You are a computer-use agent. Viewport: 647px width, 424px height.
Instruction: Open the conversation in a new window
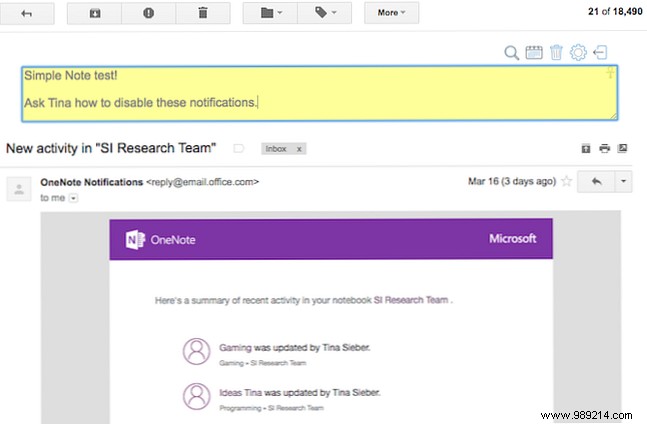[x=622, y=148]
